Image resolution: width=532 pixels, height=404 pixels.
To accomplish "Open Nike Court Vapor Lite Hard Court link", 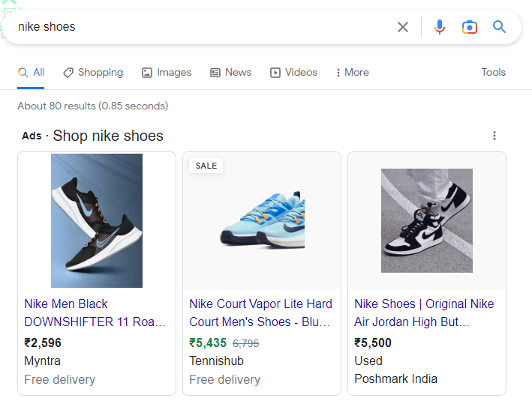I will click(x=260, y=313).
